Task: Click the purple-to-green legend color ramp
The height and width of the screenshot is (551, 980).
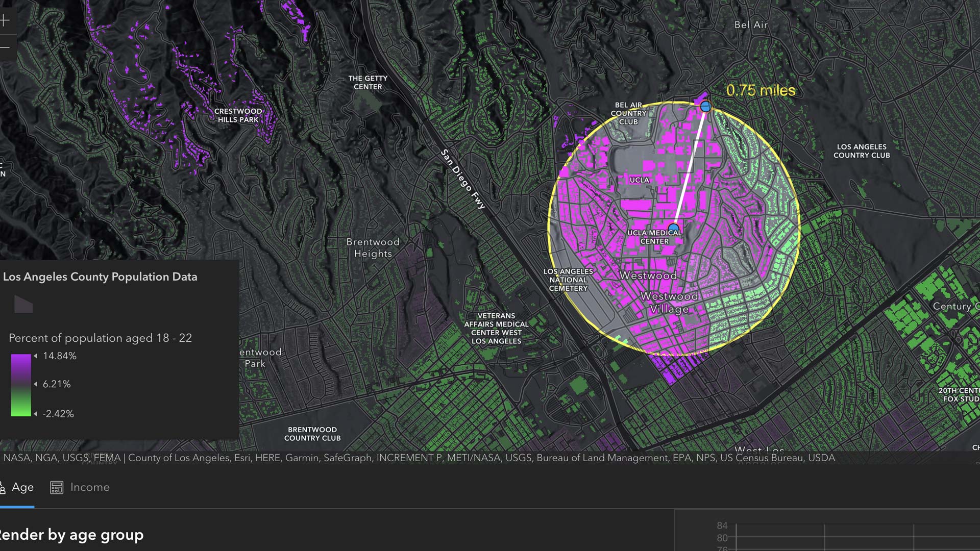Action: coord(21,385)
